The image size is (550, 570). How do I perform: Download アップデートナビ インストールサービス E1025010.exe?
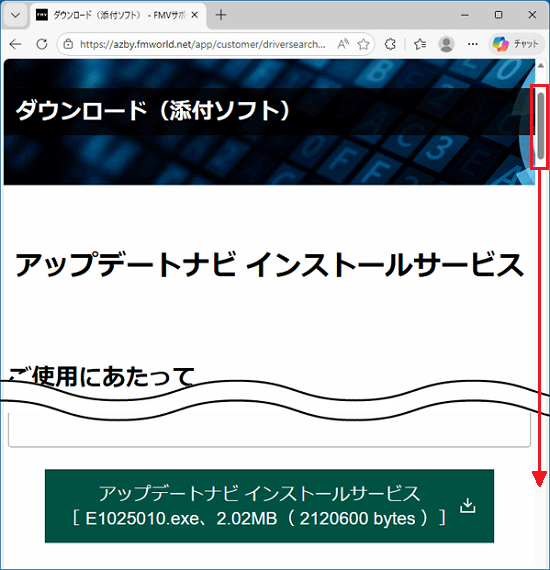click(x=269, y=506)
